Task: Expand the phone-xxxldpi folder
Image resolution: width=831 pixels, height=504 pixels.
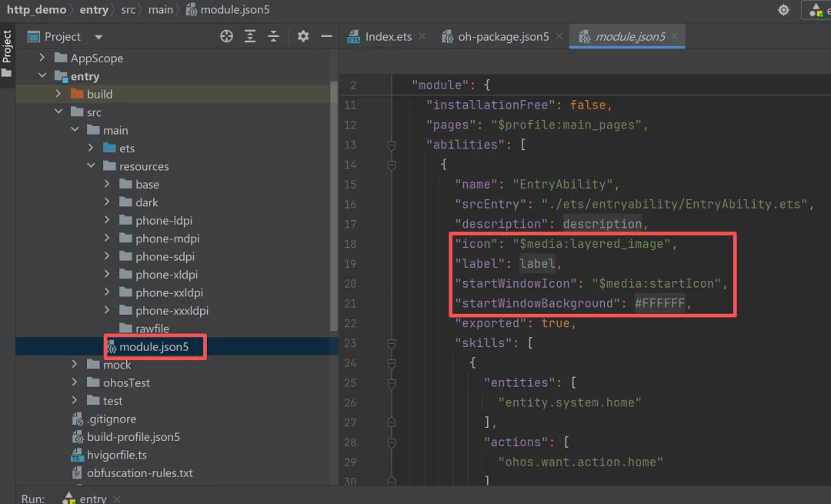Action: [107, 309]
